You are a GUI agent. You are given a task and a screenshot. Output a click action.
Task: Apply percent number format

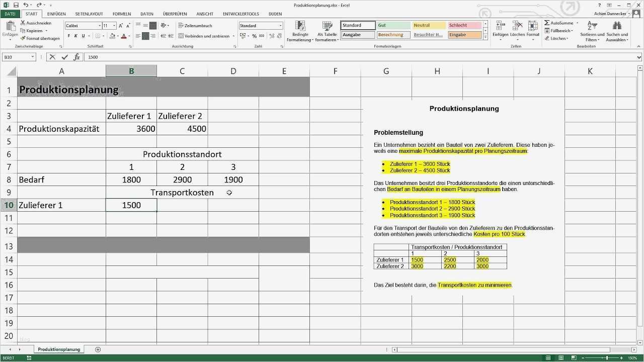click(x=255, y=36)
